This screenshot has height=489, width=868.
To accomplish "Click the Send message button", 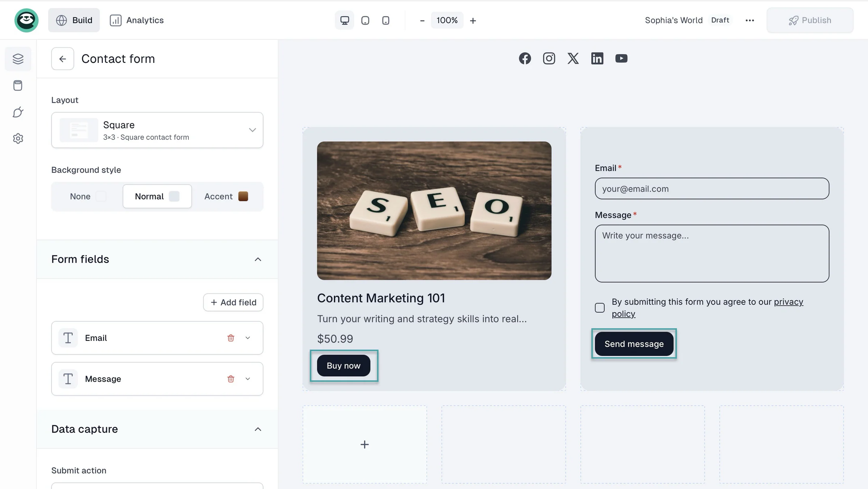I will (634, 344).
